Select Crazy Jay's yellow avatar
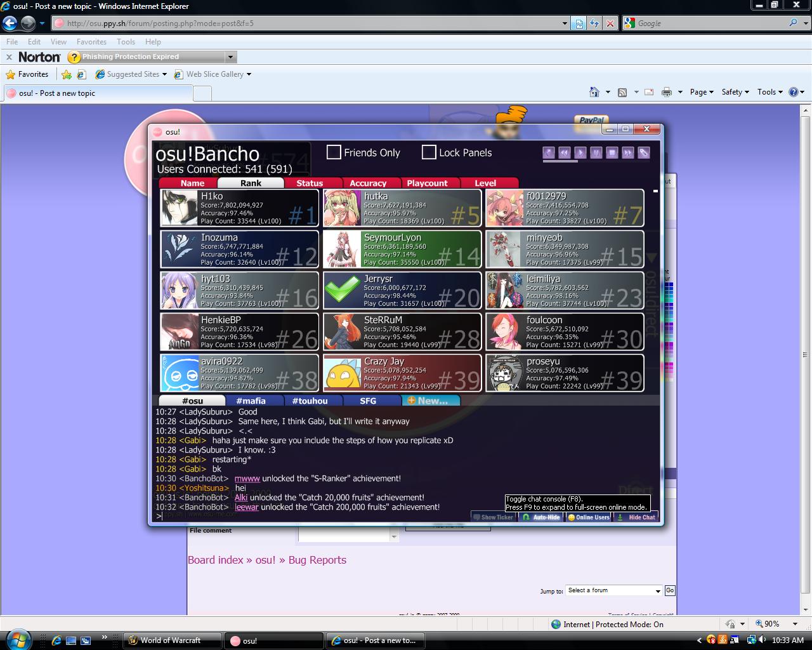Screen dimensions: 812x650 [342, 373]
